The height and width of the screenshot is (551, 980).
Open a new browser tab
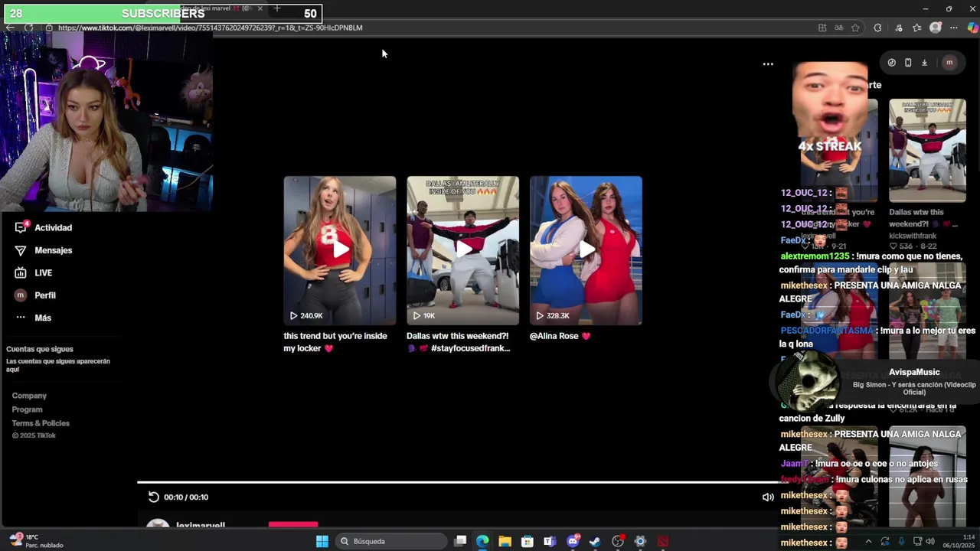click(x=277, y=8)
